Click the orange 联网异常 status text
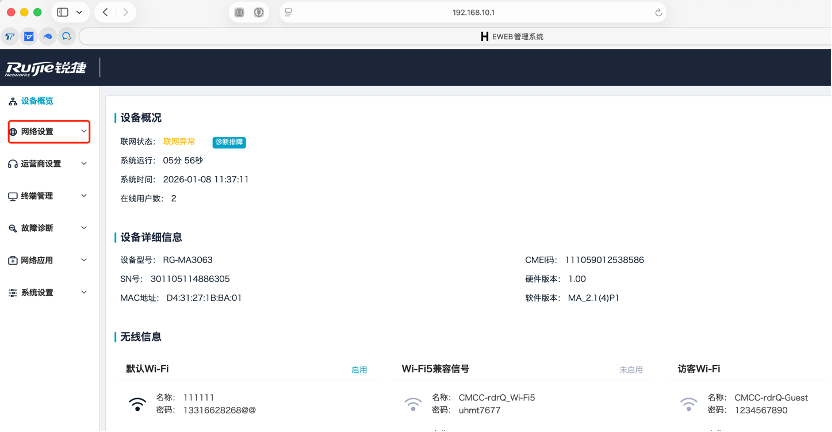The width and height of the screenshot is (832, 432). [179, 142]
